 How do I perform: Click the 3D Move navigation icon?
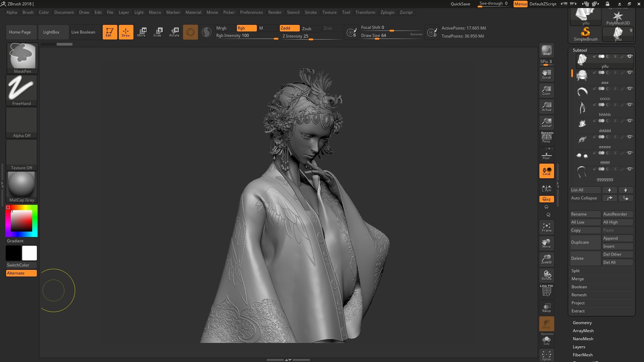[546, 243]
